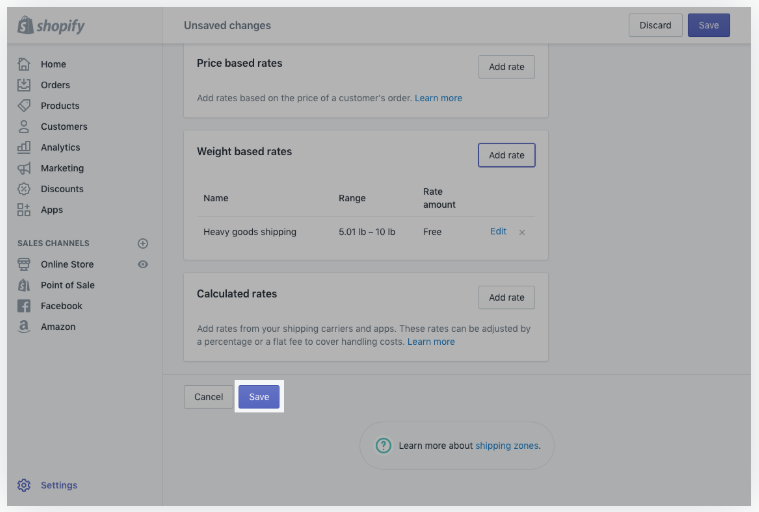Select the Products tag icon
This screenshot has height=512, width=759.
24,105
